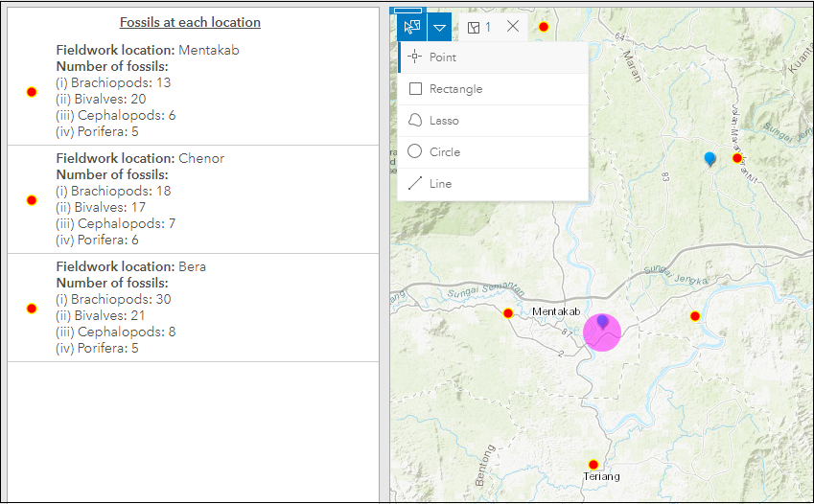Screen dimensions: 814x504
Task: Click the red point right of selection menu
Action: pos(544,27)
